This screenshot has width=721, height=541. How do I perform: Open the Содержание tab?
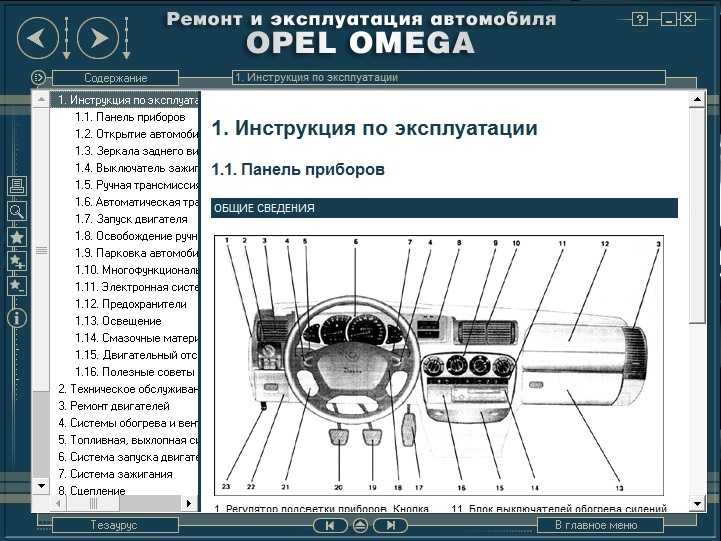(x=115, y=78)
